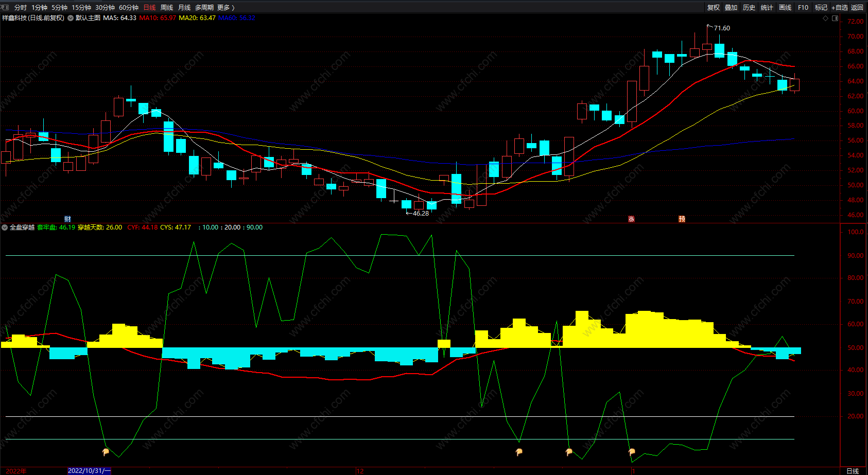Click stock name 祥鑫科技(日线.前复权)

[x=33, y=18]
